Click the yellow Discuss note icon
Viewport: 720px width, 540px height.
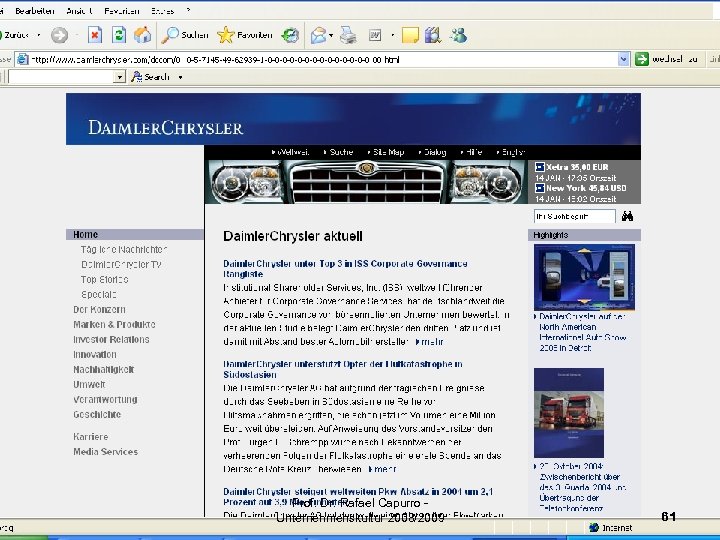coord(410,35)
